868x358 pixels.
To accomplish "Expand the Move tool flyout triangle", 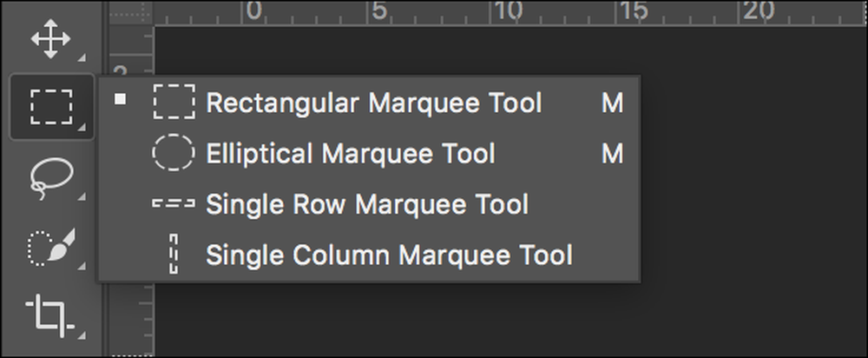I will (x=82, y=57).
